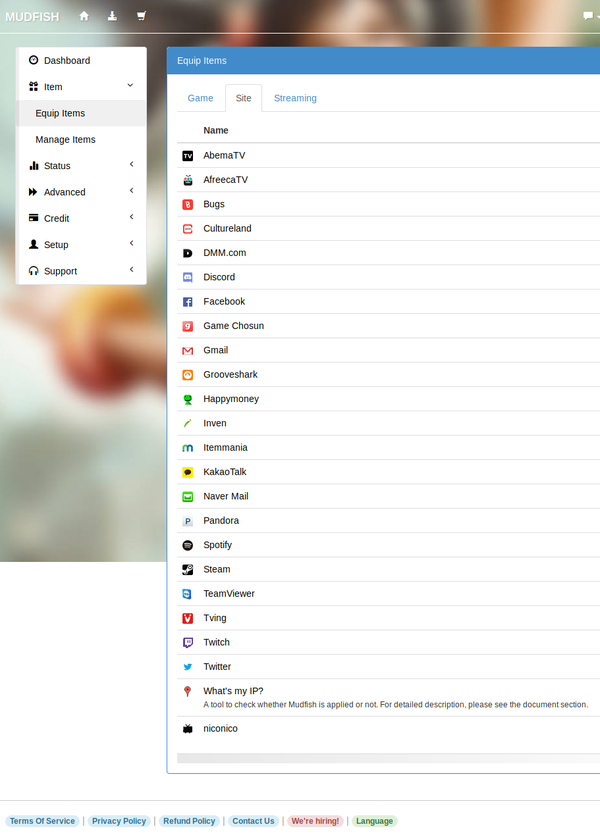Expand the Support menu chevron
Screen dimensions: 600x835
coord(131,269)
